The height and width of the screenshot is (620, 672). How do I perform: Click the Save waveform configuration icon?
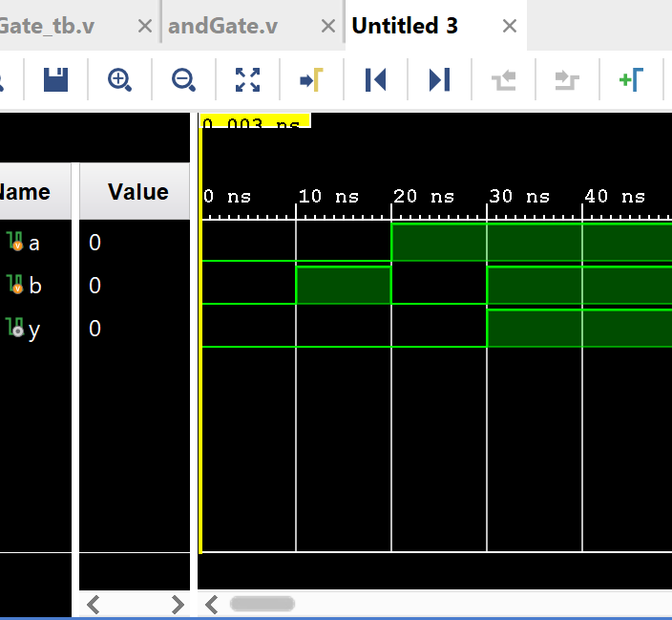click(x=56, y=80)
